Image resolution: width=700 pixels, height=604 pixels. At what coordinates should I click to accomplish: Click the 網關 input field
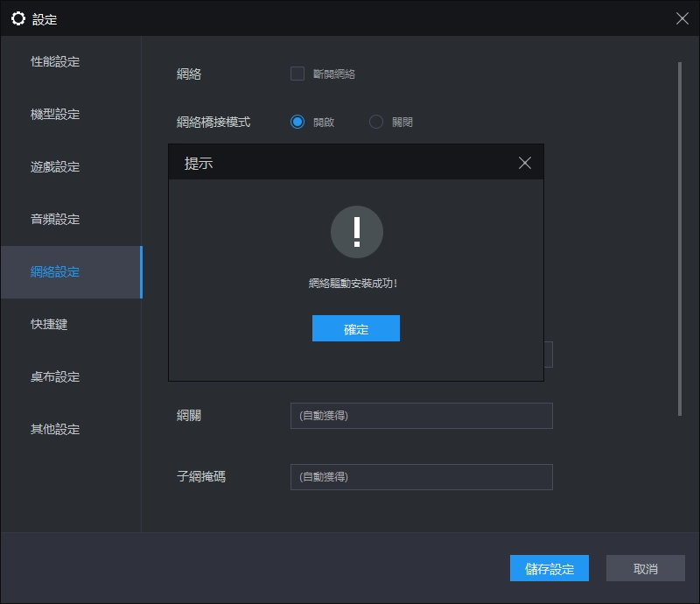pos(421,416)
